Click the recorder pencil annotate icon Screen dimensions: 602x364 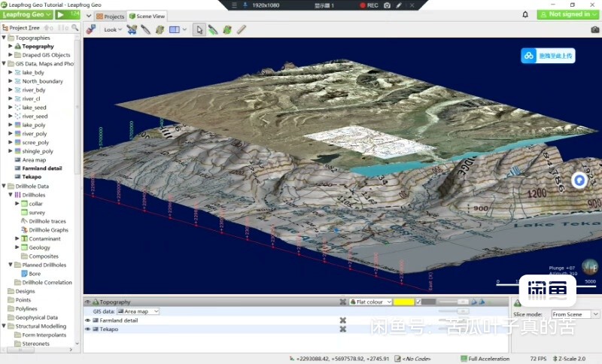coord(400,5)
